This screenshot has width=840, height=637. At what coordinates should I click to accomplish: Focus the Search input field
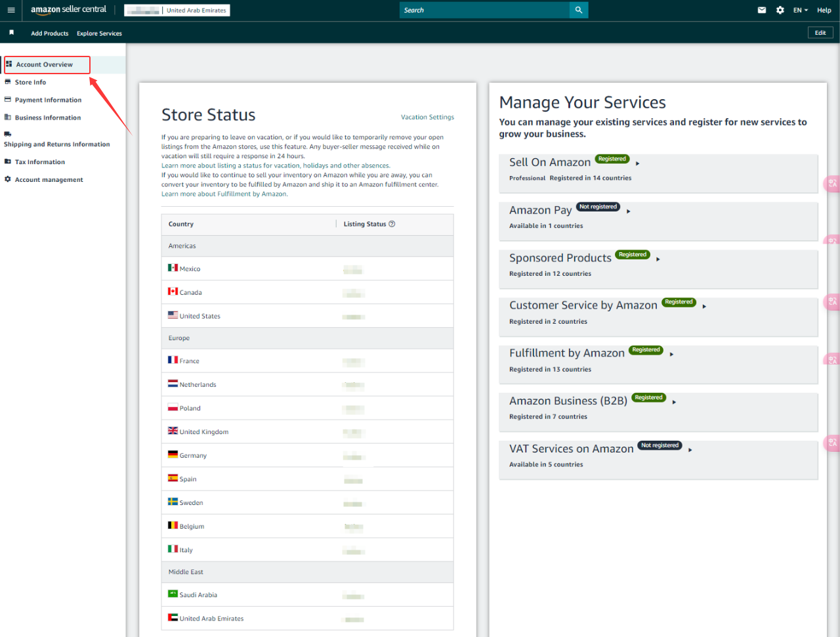point(484,10)
